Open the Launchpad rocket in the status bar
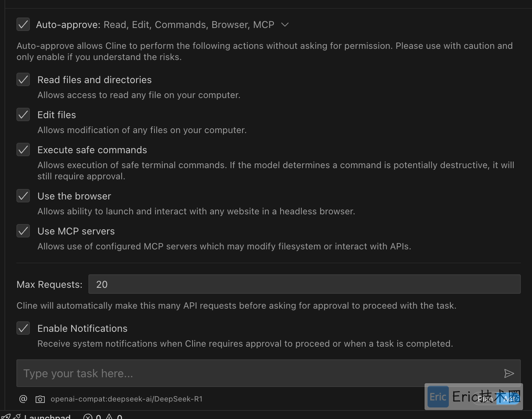Screen dimensions: 532x419 (36, 416)
